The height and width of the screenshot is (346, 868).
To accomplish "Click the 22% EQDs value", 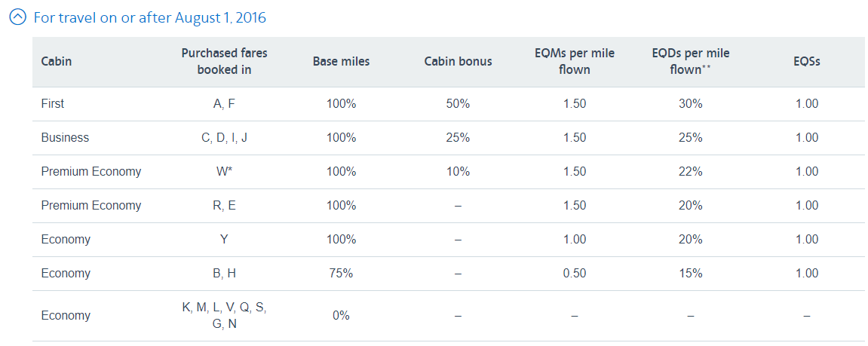I will [690, 172].
